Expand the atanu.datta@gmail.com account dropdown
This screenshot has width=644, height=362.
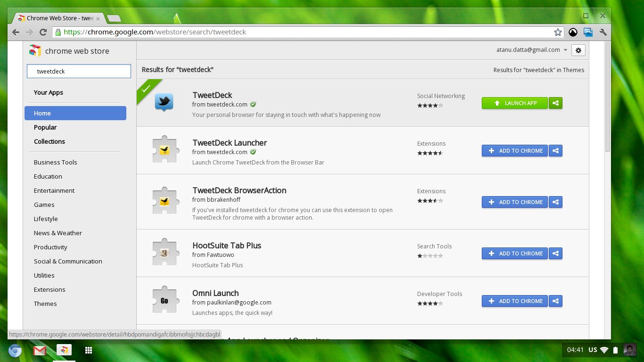[x=532, y=50]
